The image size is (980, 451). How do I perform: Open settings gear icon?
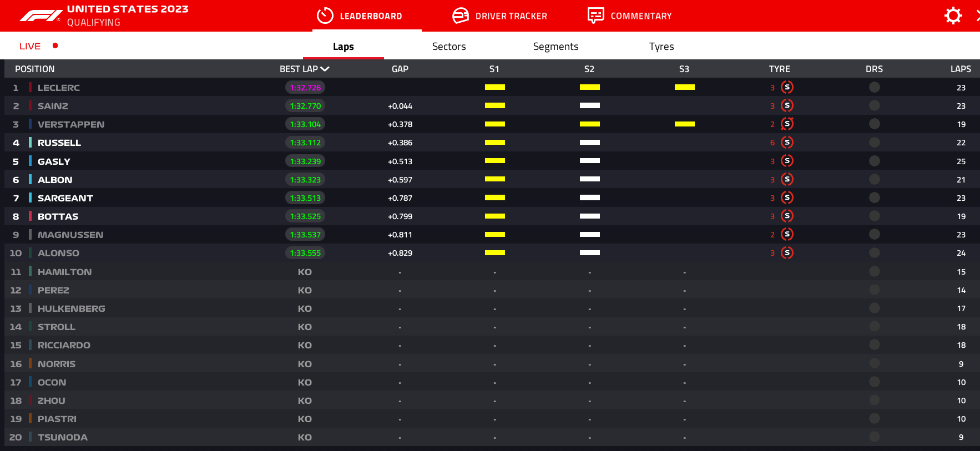(x=953, y=16)
